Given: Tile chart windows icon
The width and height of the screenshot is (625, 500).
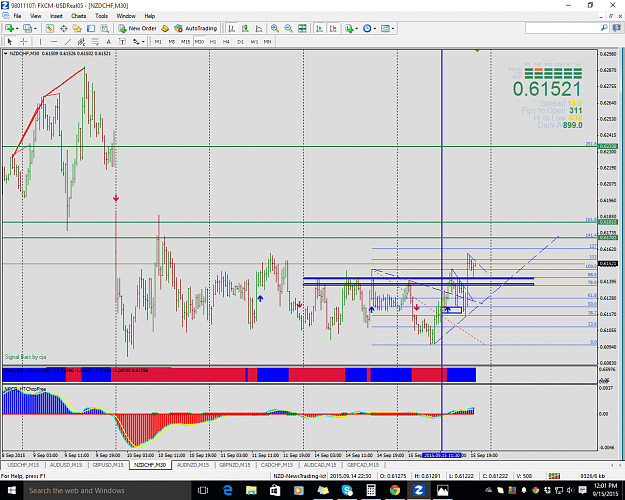Looking at the screenshot, I should pyautogui.click(x=303, y=28).
